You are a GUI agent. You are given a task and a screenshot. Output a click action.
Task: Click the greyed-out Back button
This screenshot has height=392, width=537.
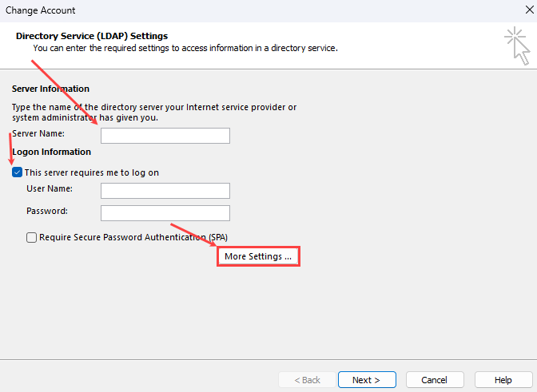point(307,379)
